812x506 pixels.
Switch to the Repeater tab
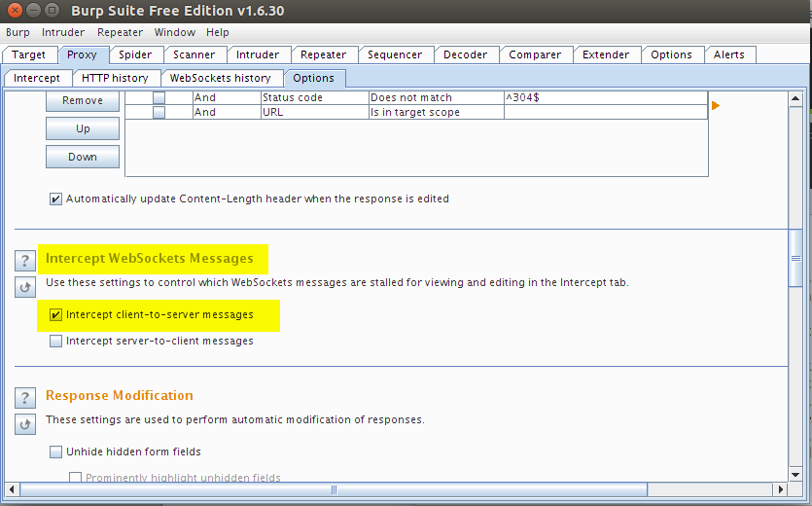323,54
